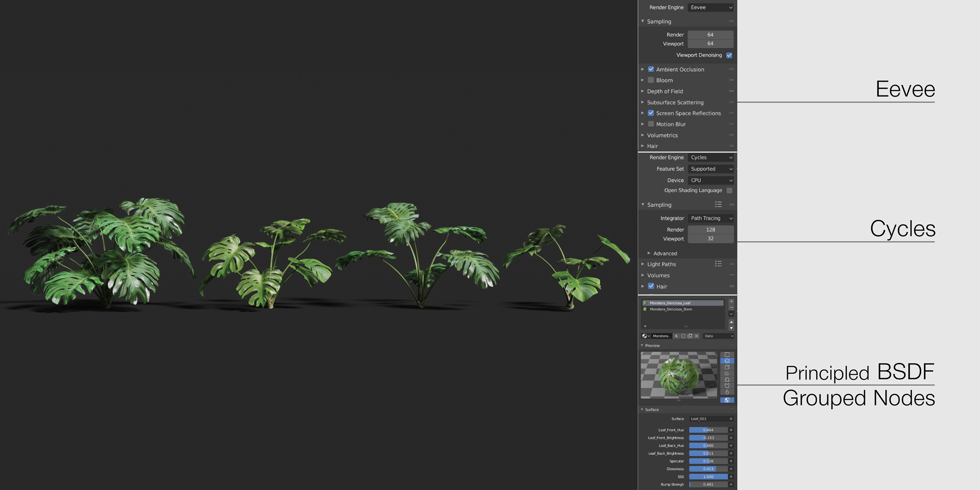Choose the cube material preview shape
The height and width of the screenshot is (490, 980).
[727, 367]
